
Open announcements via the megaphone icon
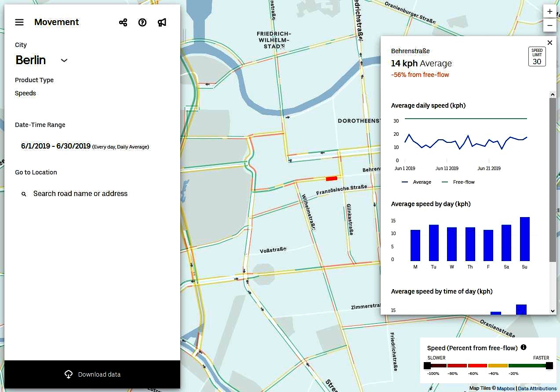(162, 22)
